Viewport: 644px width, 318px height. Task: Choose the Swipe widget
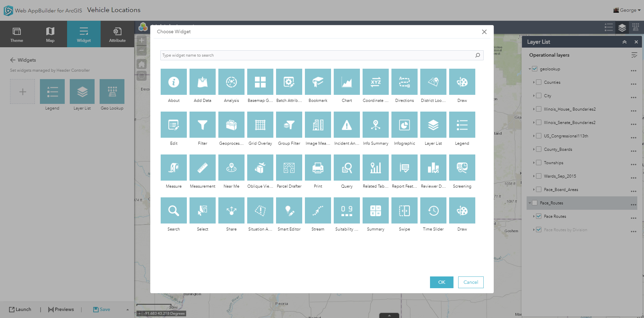(x=405, y=210)
